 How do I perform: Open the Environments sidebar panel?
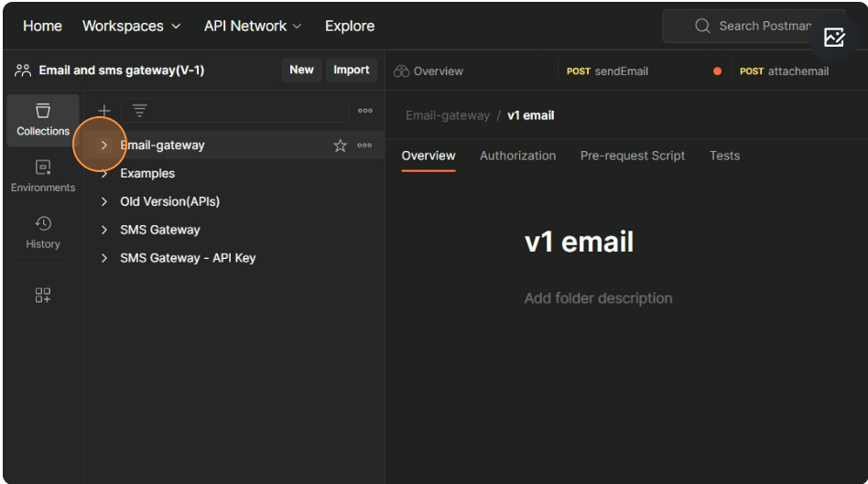(x=43, y=177)
